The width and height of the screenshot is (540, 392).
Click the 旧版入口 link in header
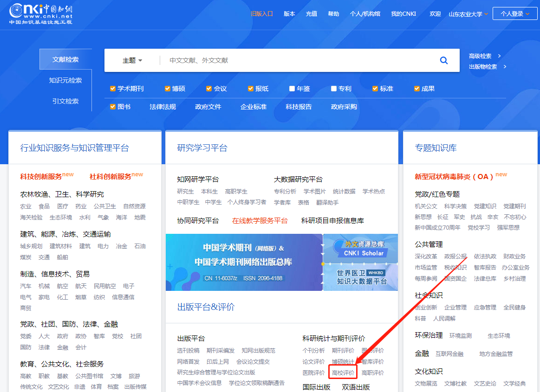click(x=262, y=14)
